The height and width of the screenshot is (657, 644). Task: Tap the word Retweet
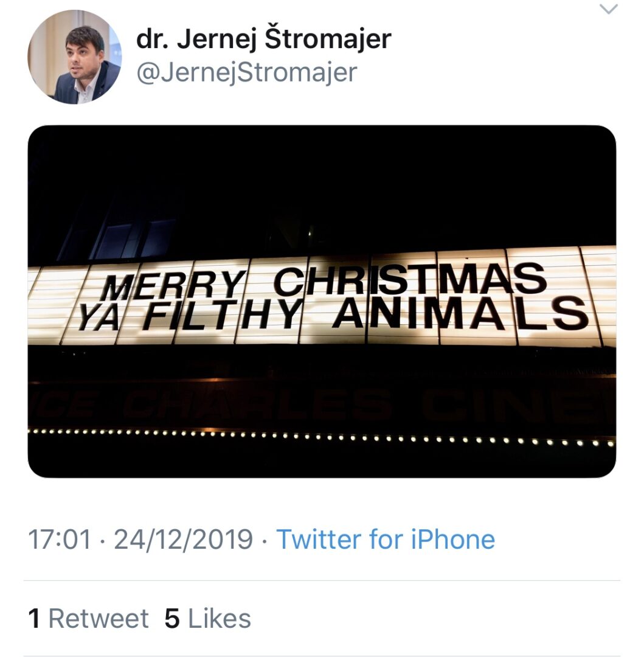coord(98,619)
